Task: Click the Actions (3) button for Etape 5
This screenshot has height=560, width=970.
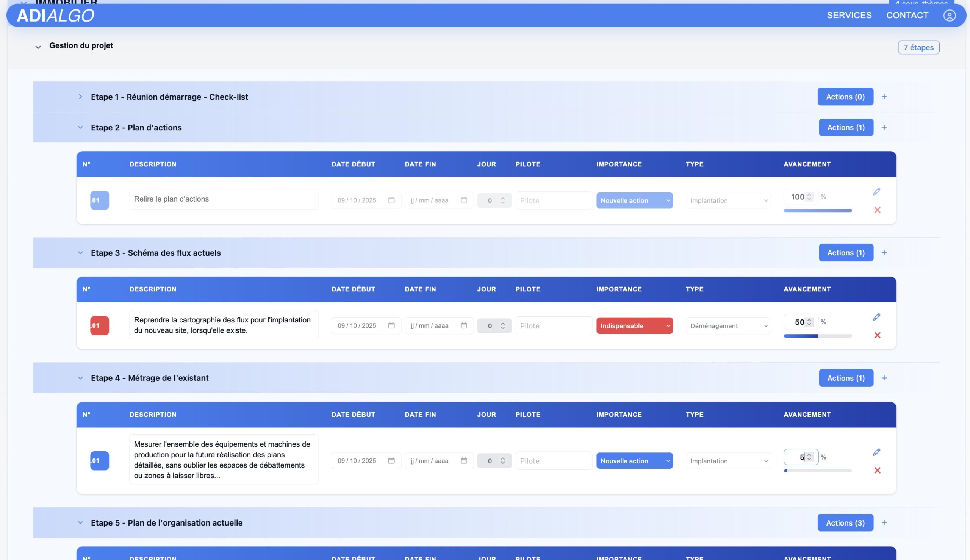Action: 845,522
